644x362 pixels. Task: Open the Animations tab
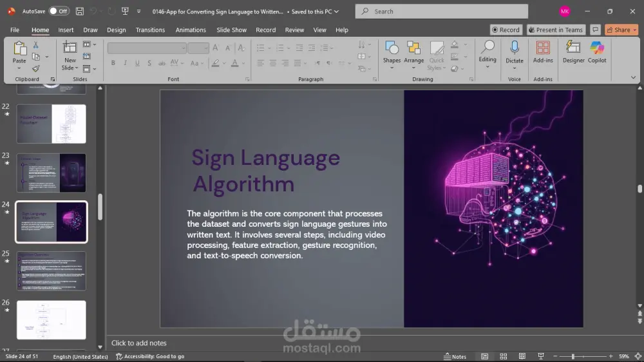(x=191, y=30)
